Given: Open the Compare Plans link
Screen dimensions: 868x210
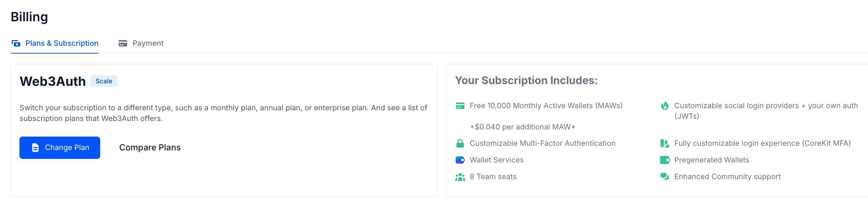Looking at the screenshot, I should point(150,148).
